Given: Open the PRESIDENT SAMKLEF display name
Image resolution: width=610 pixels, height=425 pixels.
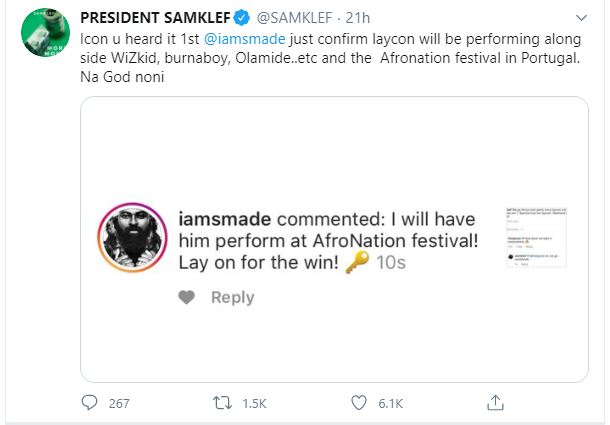Looking at the screenshot, I should click(x=155, y=18).
